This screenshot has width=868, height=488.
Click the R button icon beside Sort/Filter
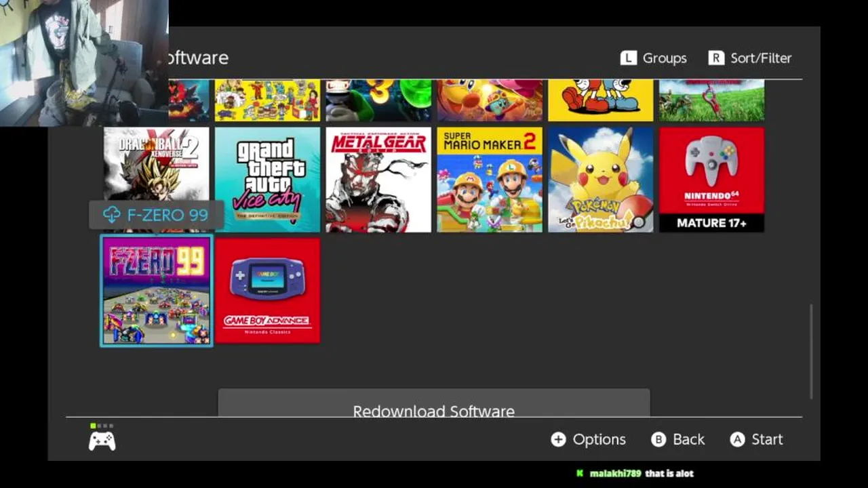pos(716,58)
